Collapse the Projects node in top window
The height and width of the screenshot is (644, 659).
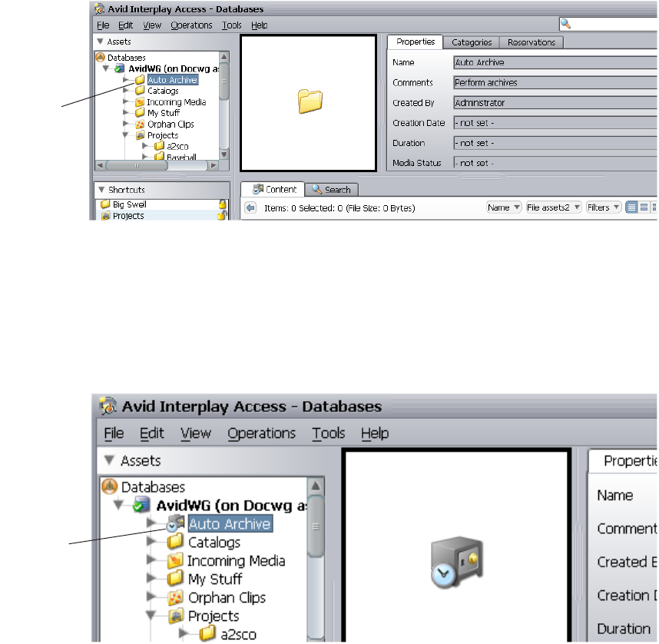tap(126, 135)
